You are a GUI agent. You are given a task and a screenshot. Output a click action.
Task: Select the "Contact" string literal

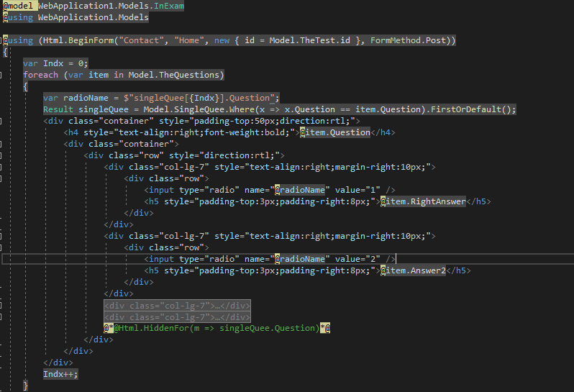(141, 40)
